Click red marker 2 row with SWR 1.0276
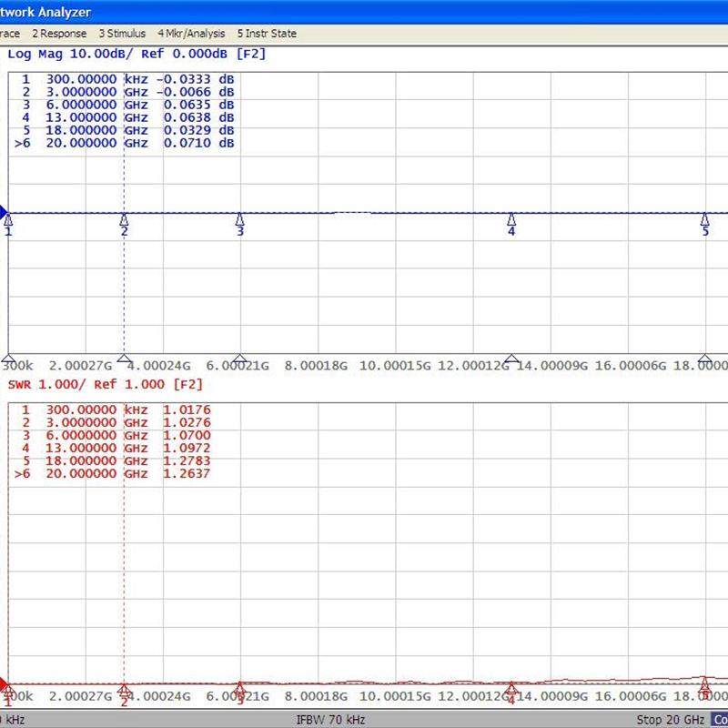 pos(116,422)
